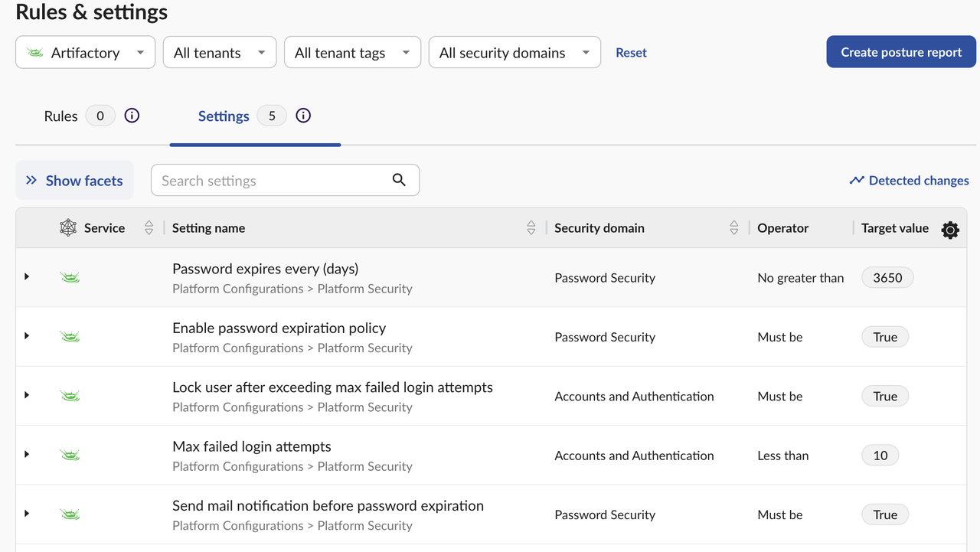Sort by Security domain column arrows
980x552 pixels.
point(734,227)
